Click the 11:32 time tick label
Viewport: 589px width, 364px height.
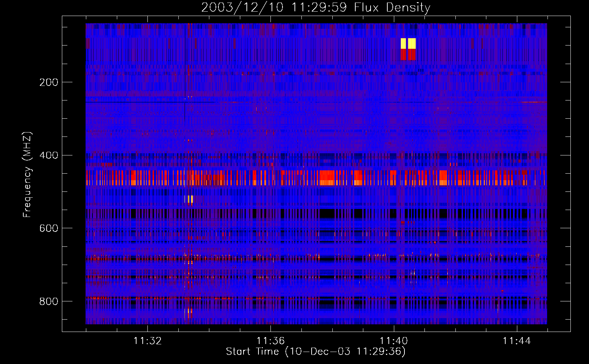tap(147, 341)
